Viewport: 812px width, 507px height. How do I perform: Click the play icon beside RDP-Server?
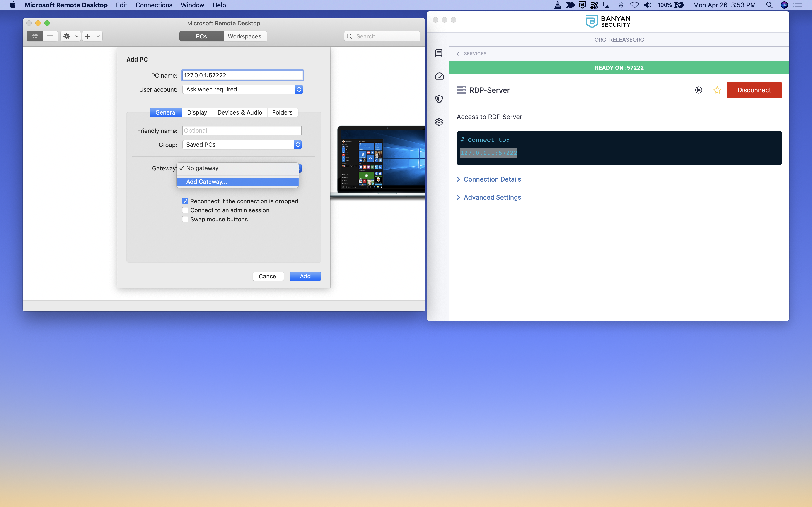(698, 90)
